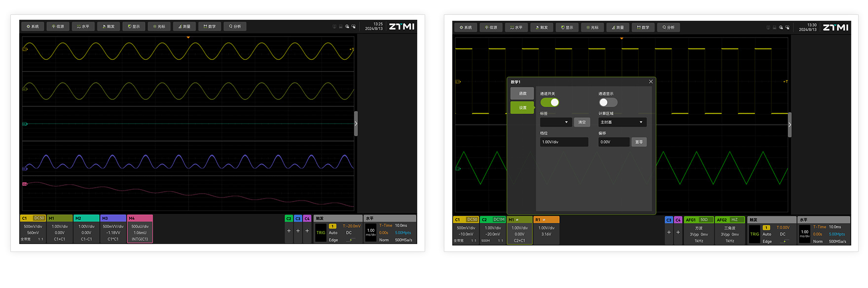Click the trigger level T marker in left waveform

tap(352, 49)
